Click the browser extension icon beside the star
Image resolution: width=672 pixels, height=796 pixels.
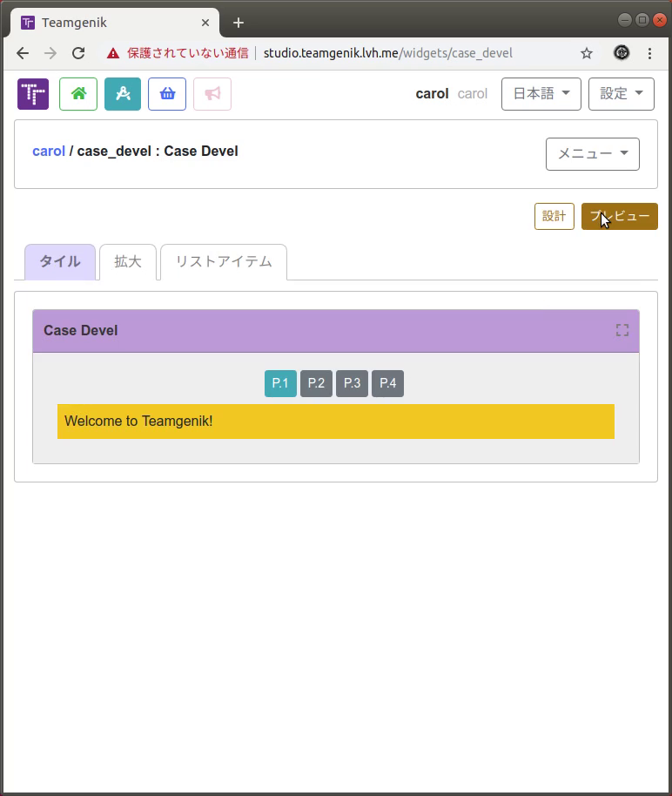coord(622,53)
